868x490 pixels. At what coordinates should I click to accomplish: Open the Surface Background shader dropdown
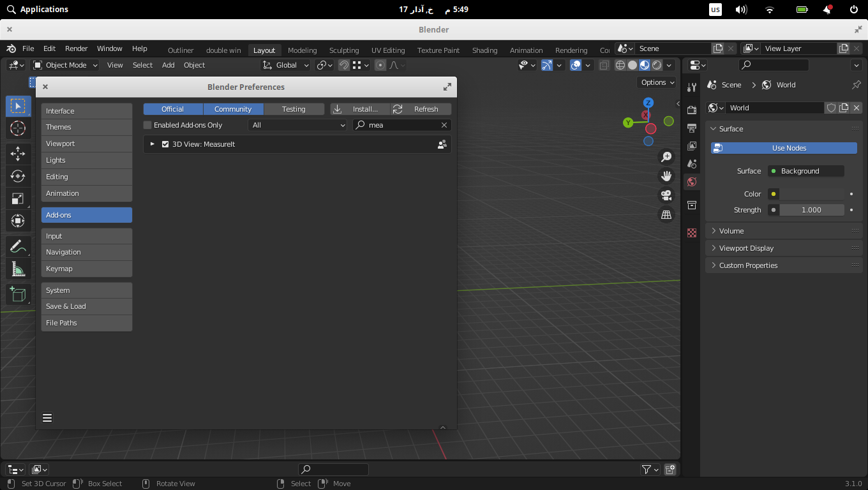click(806, 171)
